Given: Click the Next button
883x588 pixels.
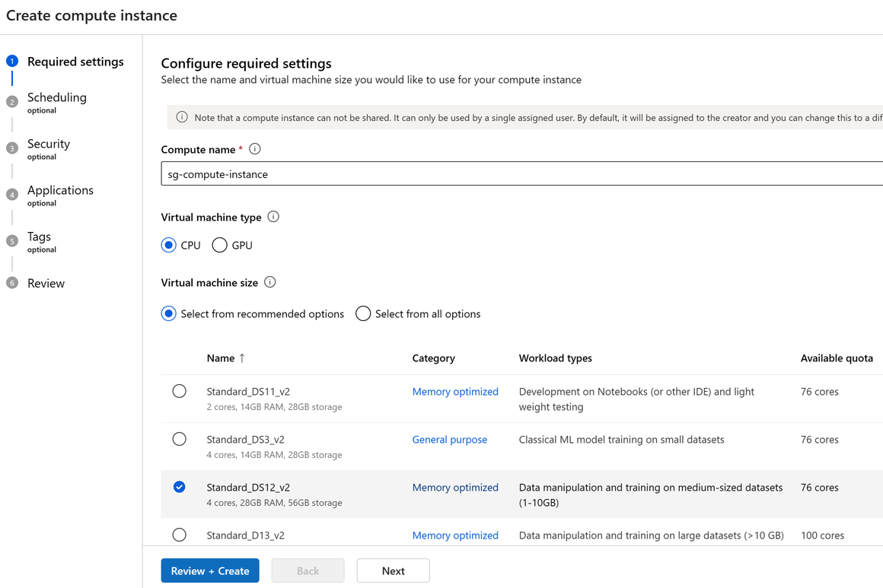Looking at the screenshot, I should [393, 571].
